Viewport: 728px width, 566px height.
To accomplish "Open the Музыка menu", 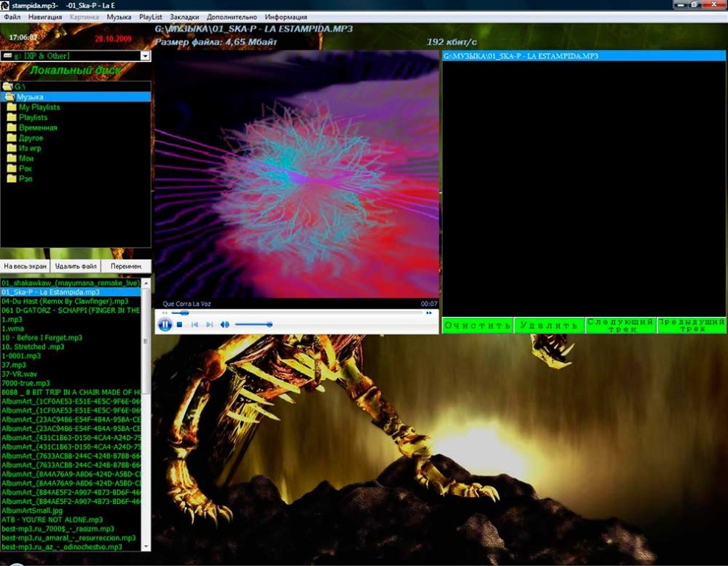I will (119, 17).
